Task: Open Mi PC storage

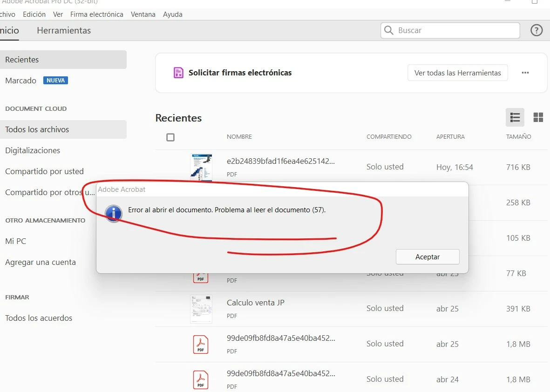Action: point(15,241)
